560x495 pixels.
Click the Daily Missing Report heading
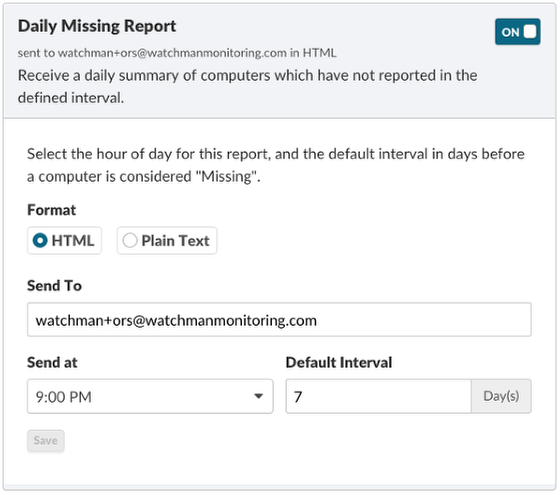pos(97,26)
